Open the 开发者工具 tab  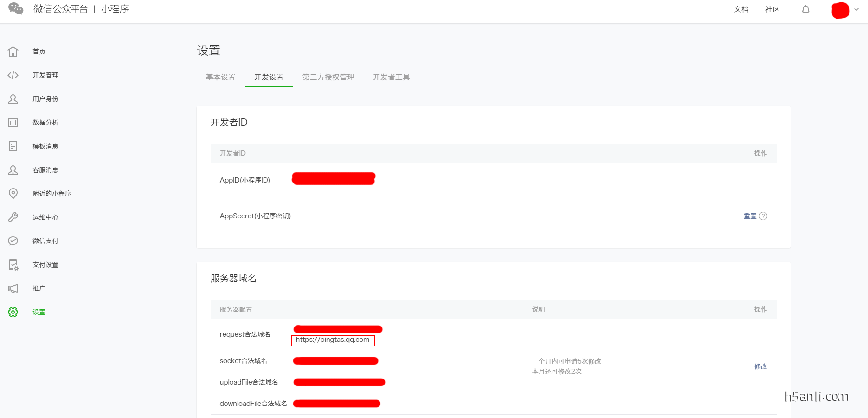coord(391,77)
